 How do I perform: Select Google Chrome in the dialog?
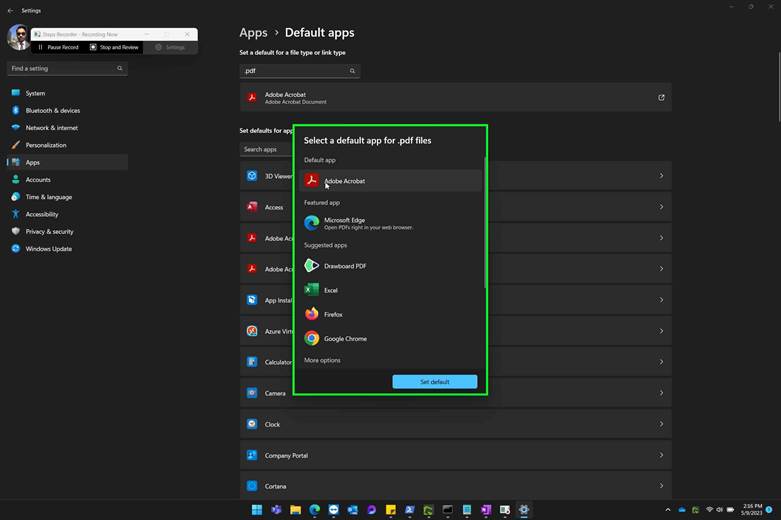391,339
